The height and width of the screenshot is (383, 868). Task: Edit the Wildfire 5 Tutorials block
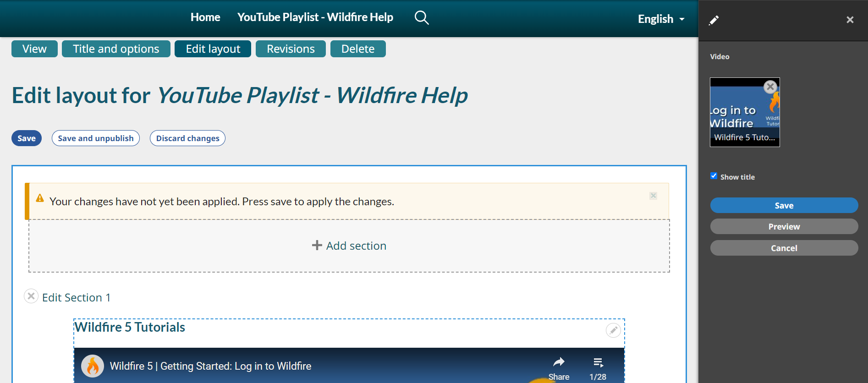coord(613,330)
